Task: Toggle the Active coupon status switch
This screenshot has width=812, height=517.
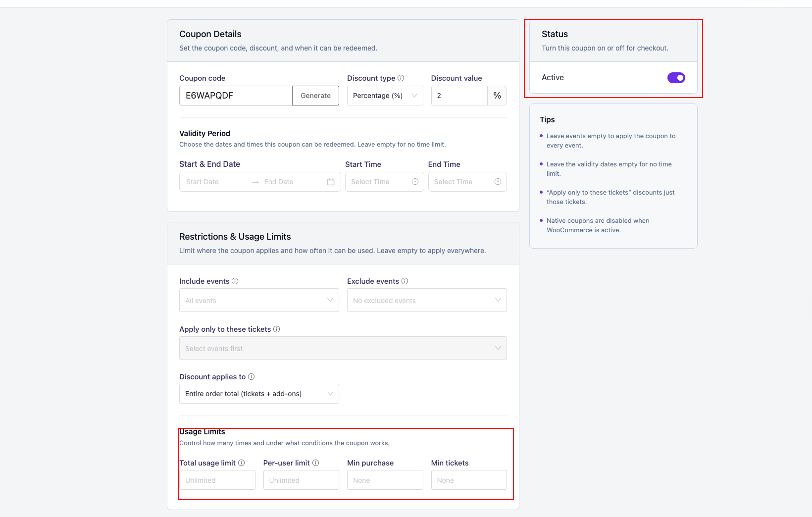Action: 676,78
